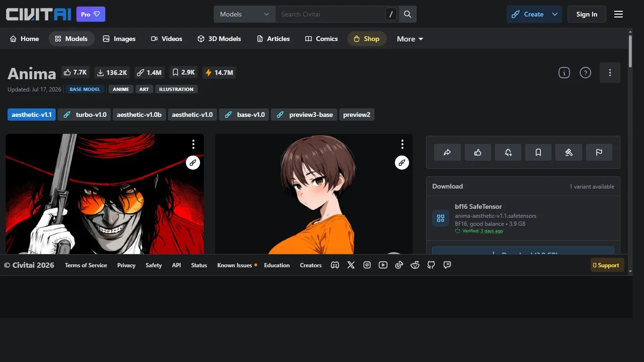Open the Images tab

click(x=119, y=39)
